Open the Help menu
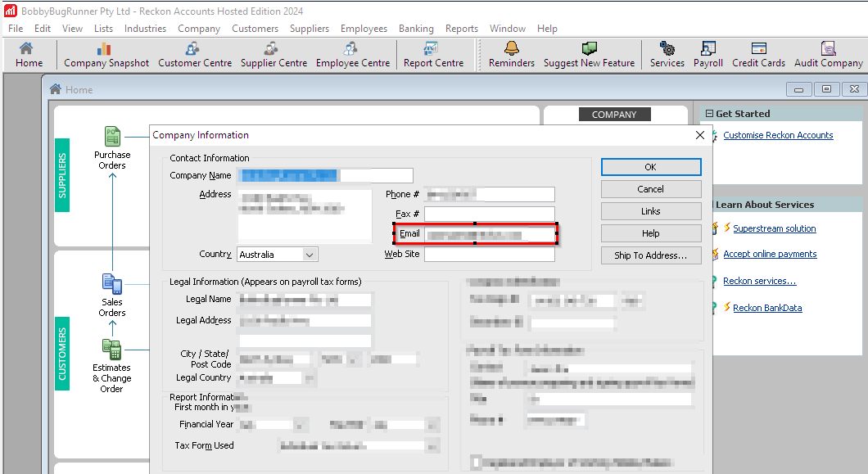Screen dimensions: 868x474 (x=547, y=28)
